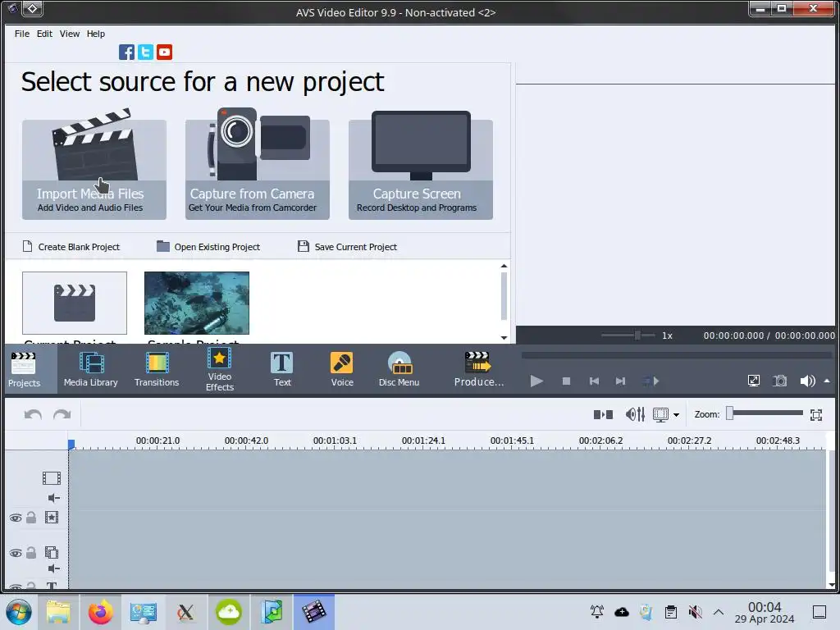The image size is (840, 630).
Task: Toggle video effects track lock
Action: (31, 518)
